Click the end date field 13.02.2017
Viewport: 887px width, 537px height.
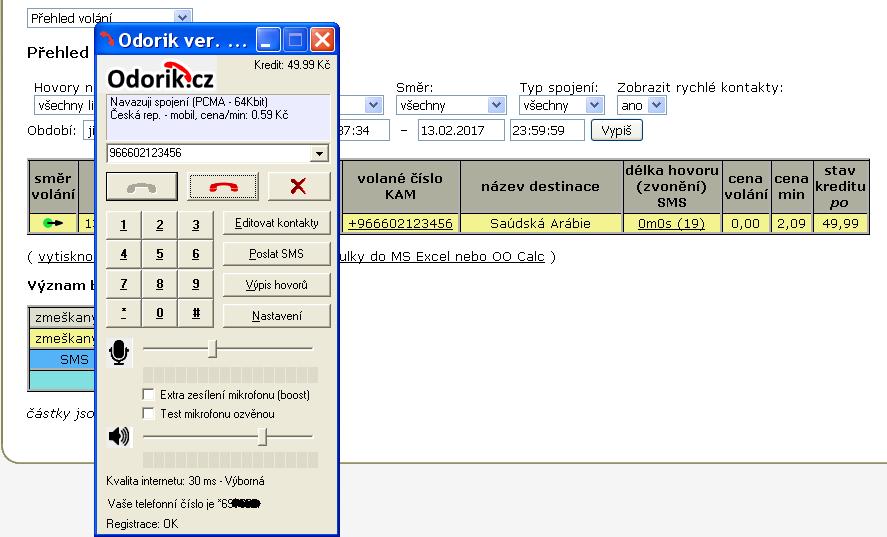[x=461, y=130]
